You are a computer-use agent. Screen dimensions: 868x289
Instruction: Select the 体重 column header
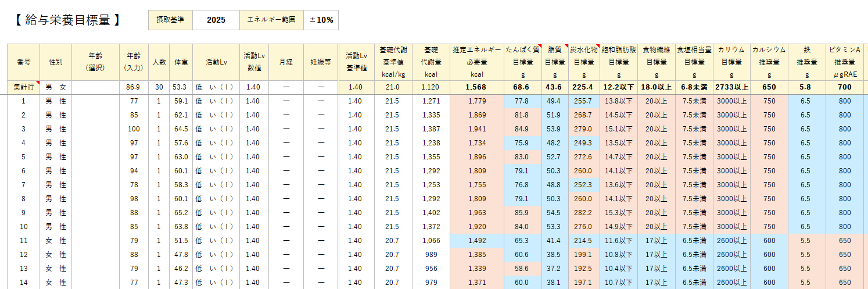[x=181, y=62]
